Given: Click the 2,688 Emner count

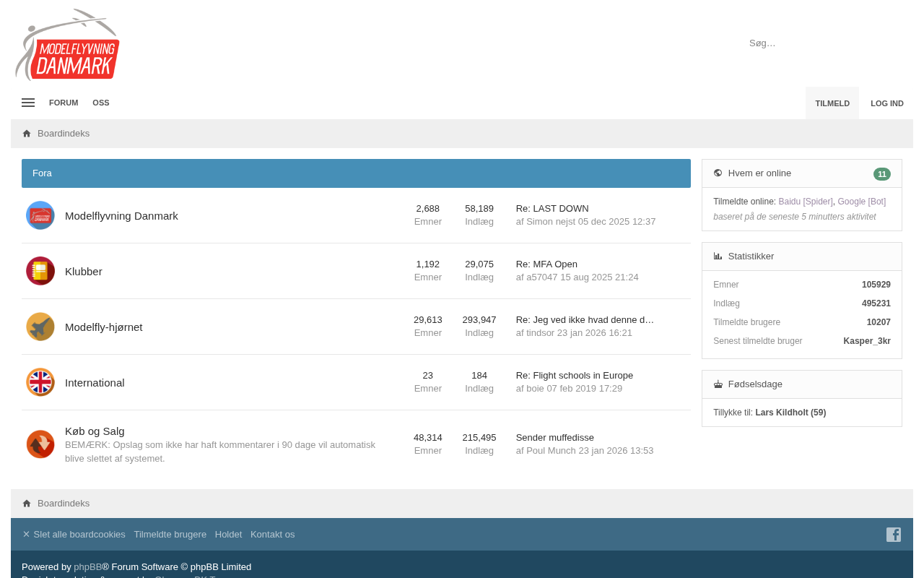Looking at the screenshot, I should (428, 209).
